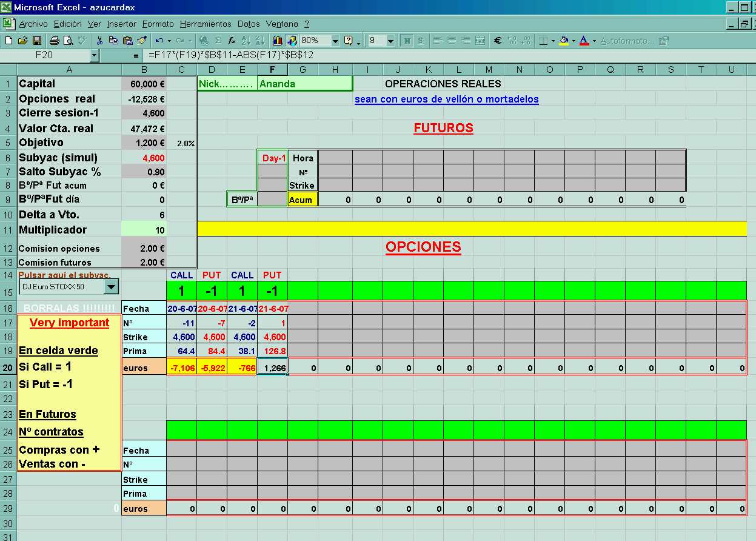Open the Herramientas menu
This screenshot has height=541, width=756.
tap(206, 24)
